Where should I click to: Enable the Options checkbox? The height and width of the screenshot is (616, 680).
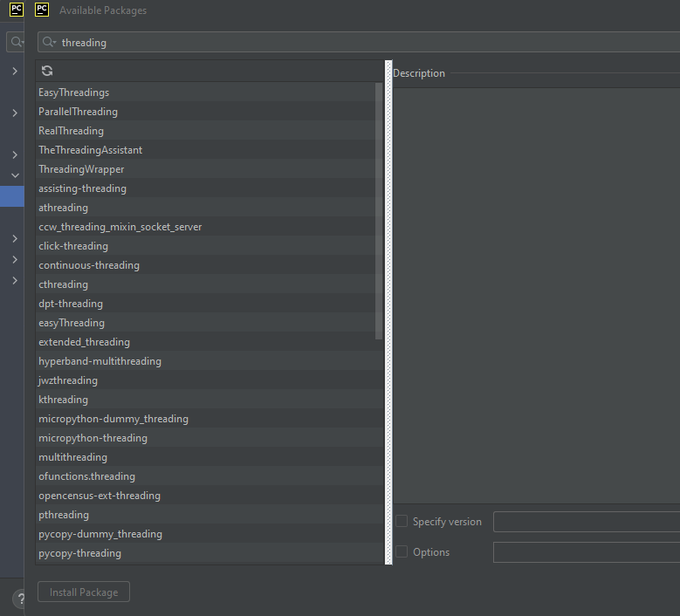pos(402,551)
